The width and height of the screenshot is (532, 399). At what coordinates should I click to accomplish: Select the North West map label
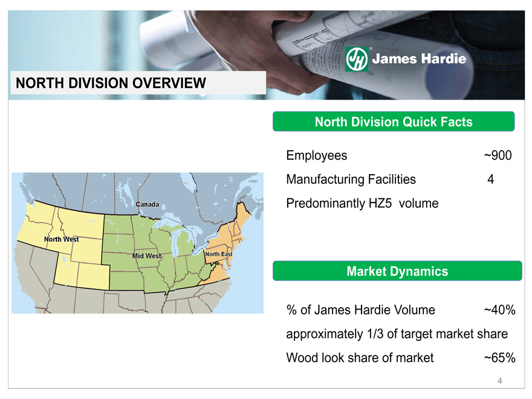click(62, 239)
